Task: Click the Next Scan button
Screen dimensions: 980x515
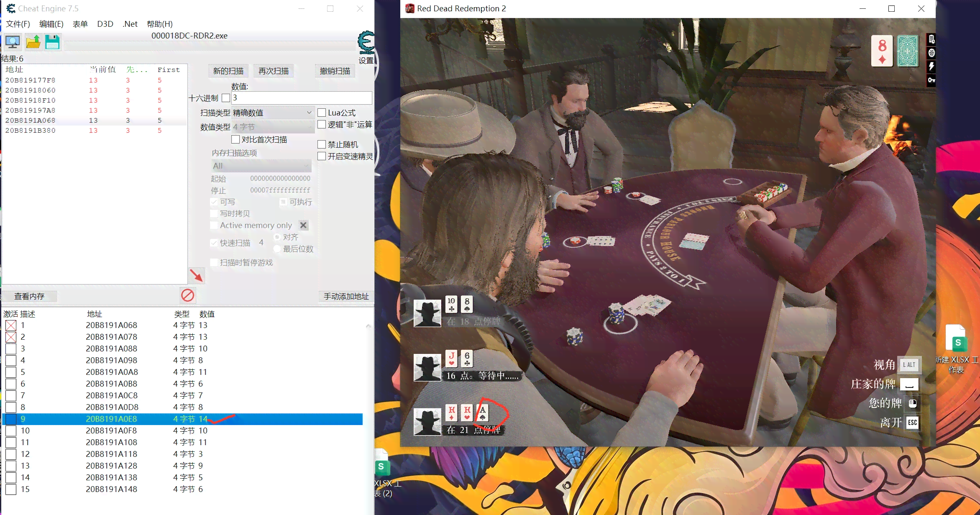Action: [x=273, y=71]
